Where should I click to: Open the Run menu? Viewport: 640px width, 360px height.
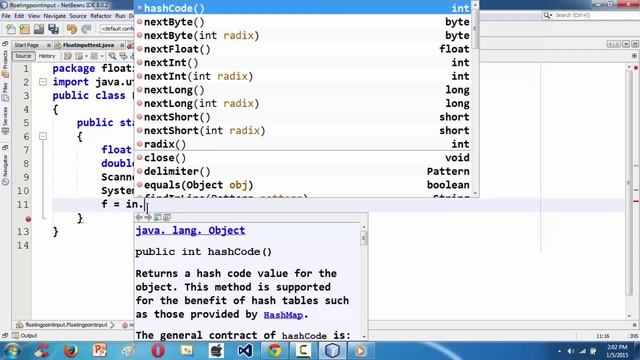[x=120, y=16]
